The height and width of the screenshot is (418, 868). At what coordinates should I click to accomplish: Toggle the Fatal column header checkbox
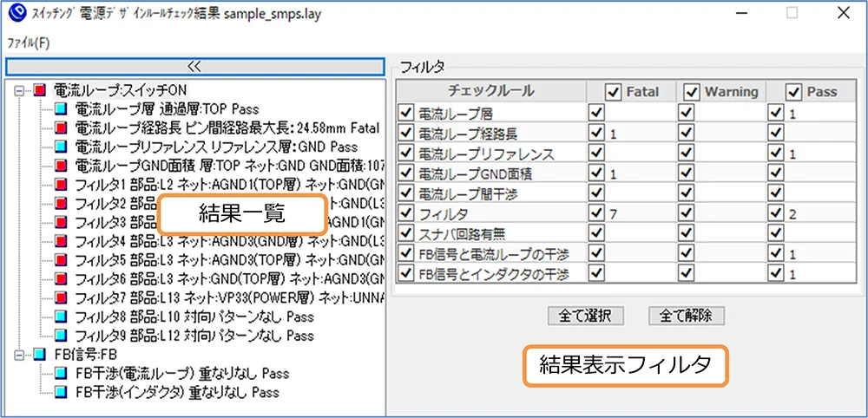click(614, 91)
